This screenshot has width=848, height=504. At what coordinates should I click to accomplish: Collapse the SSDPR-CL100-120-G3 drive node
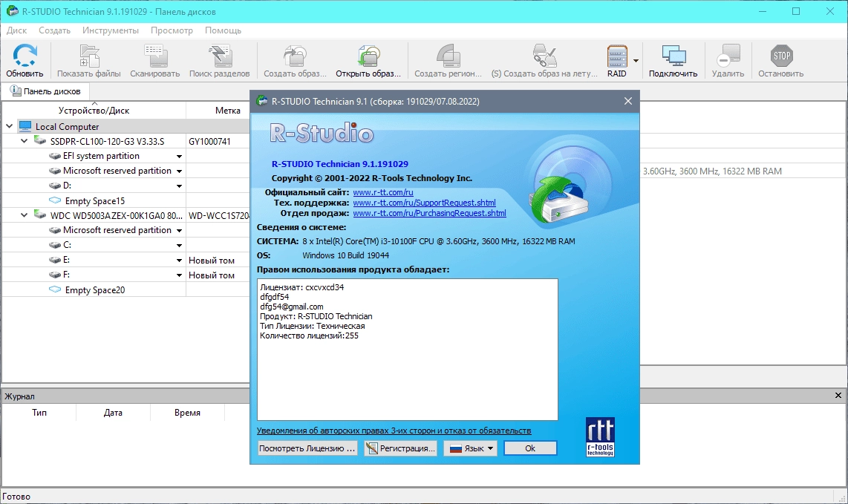point(25,140)
